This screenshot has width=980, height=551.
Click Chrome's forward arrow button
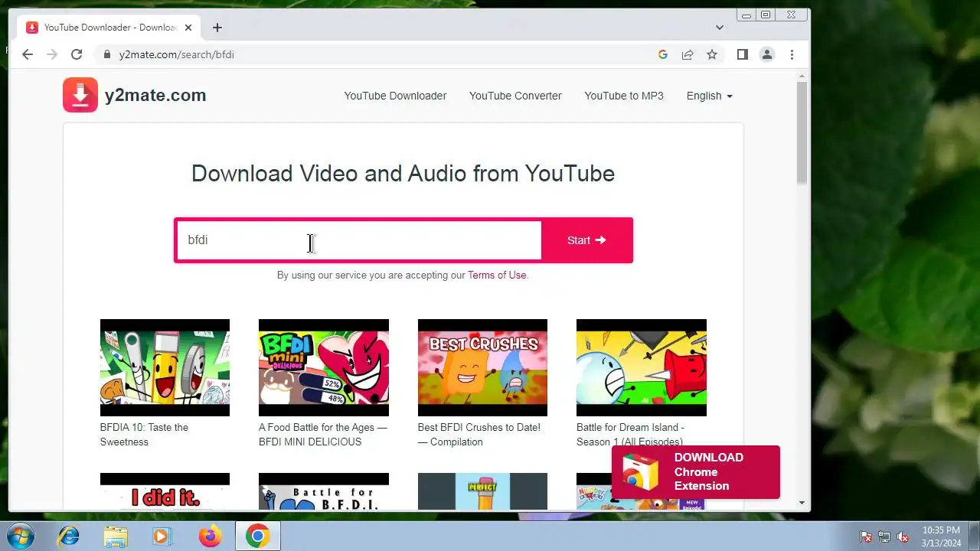tap(52, 54)
